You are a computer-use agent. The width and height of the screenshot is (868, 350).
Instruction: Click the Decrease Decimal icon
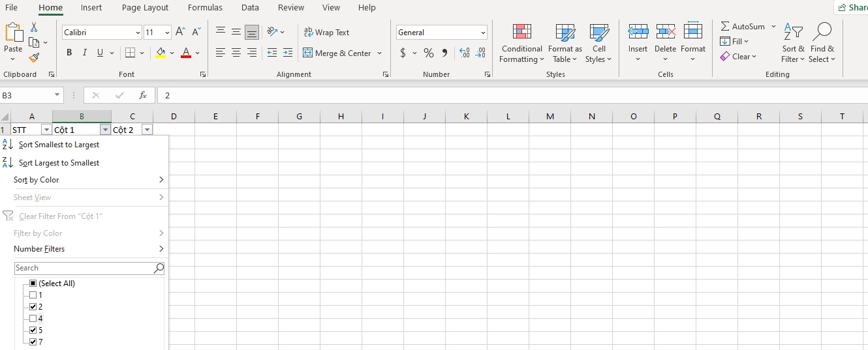(x=481, y=53)
